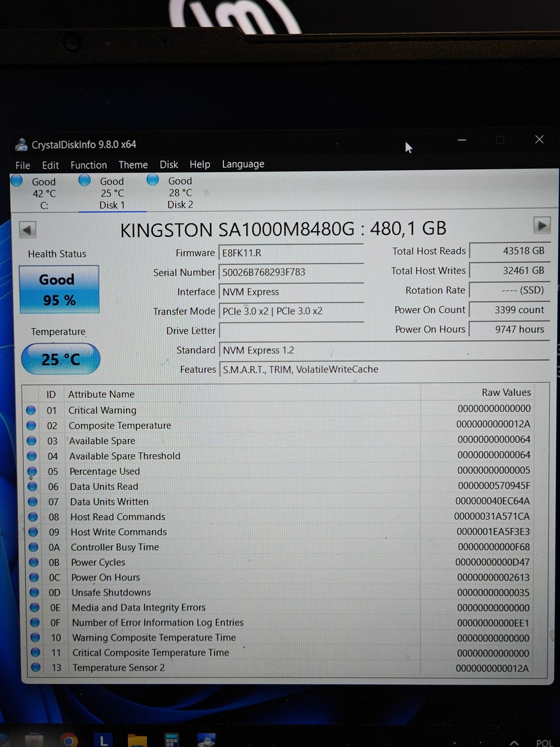Viewport: 560px width, 747px height.
Task: Go to previous disk arrow
Action: coord(27,229)
